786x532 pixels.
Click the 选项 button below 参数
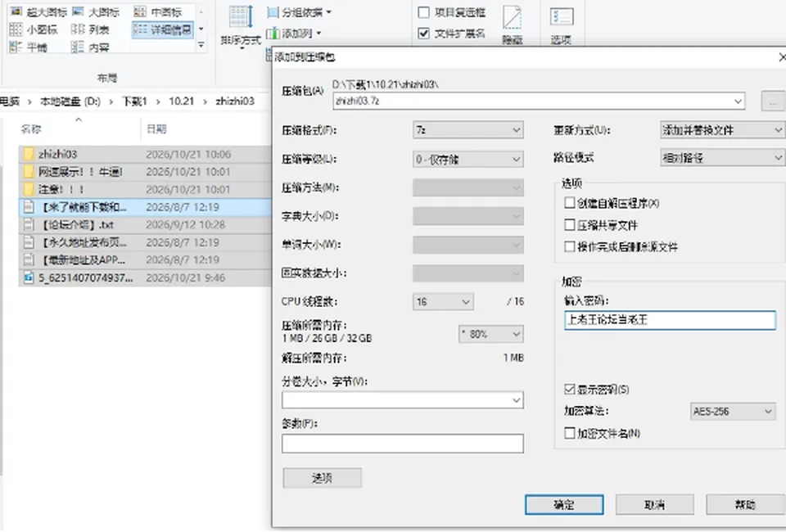click(323, 478)
